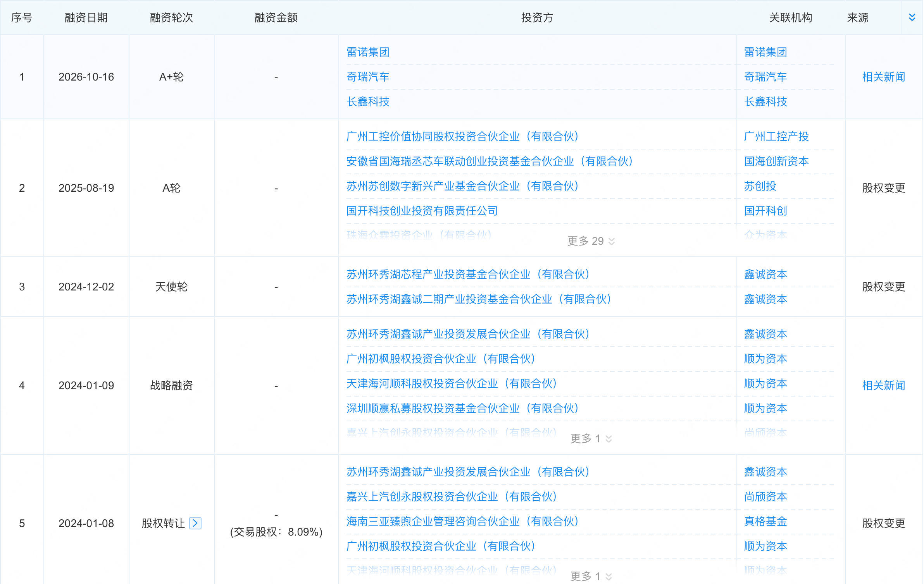Open investor 长鑫科技 in 投资方 column

tap(368, 101)
